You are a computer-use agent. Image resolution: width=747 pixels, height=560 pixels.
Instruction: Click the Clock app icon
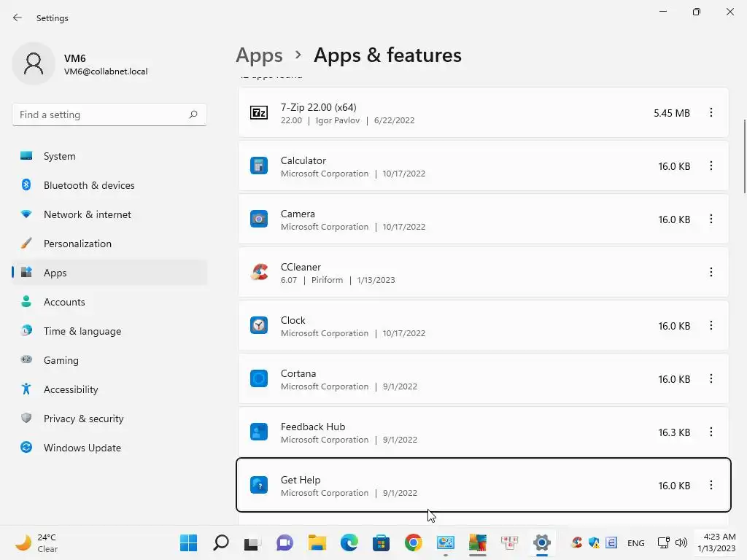point(259,325)
